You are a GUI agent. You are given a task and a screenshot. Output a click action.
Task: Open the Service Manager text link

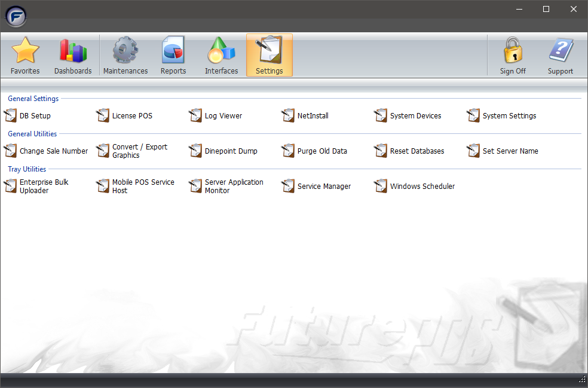[x=324, y=186]
